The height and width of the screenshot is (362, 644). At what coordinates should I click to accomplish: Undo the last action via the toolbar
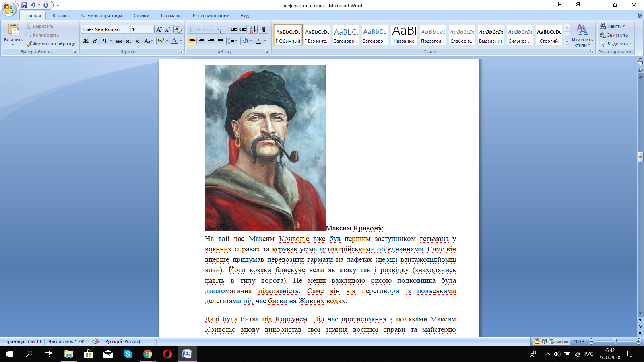tap(33, 5)
